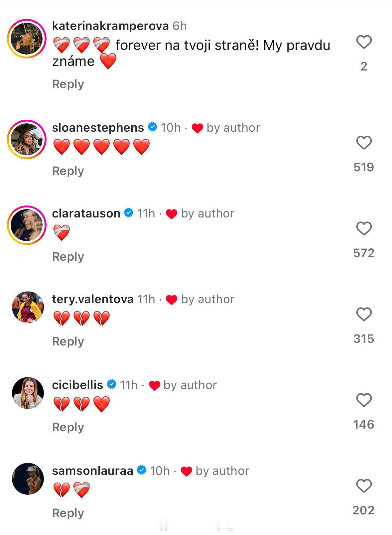Image resolution: width=392 pixels, height=535 pixels.
Task: Like clarataunson's comment via heart outline
Action: [364, 229]
